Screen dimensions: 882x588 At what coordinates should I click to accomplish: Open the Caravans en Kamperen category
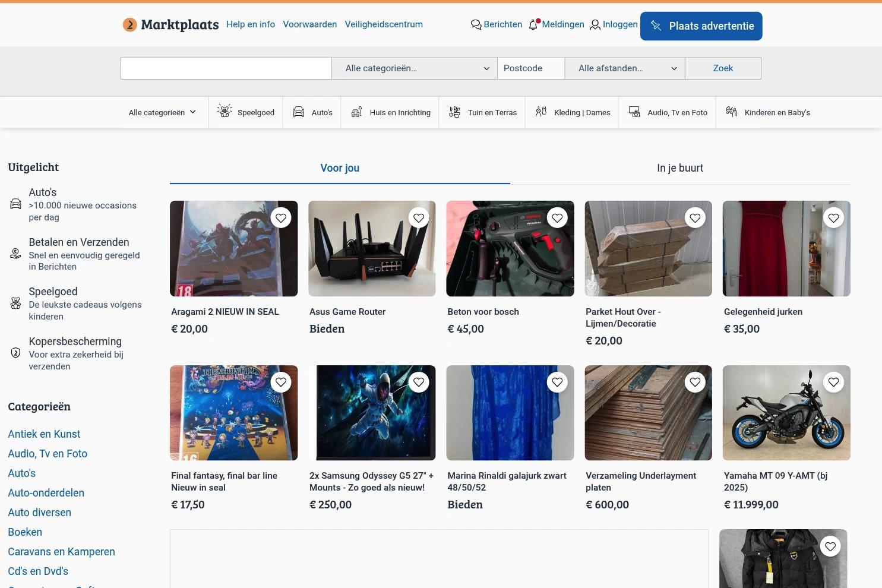[x=61, y=552]
